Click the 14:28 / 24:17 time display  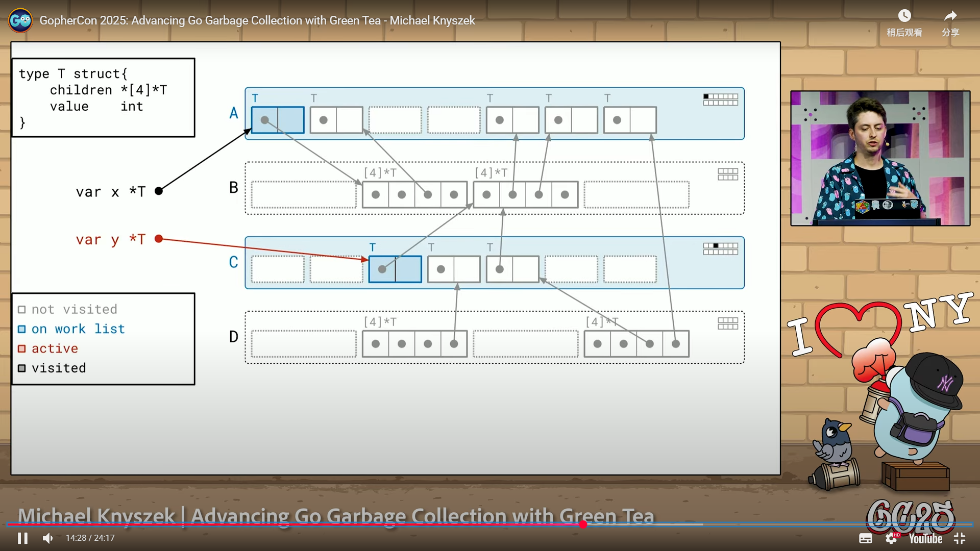point(90,538)
